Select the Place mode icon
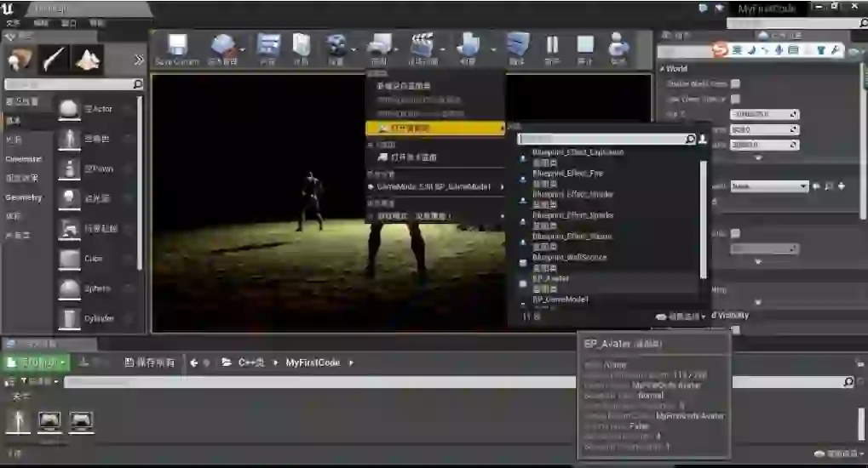This screenshot has height=468, width=868. coord(20,60)
